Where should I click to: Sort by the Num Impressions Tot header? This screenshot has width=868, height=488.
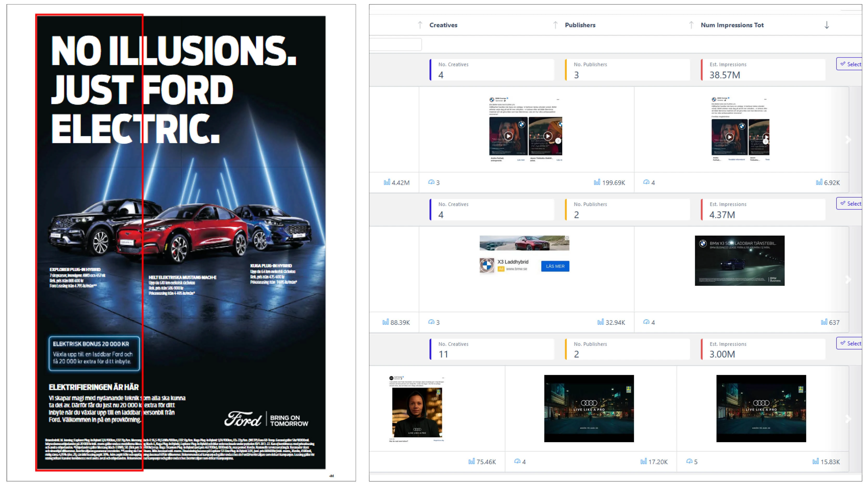[732, 25]
